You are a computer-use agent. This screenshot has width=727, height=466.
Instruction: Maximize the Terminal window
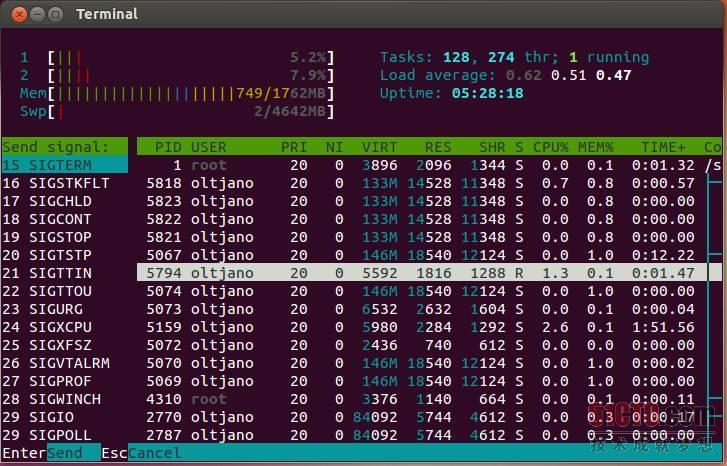pos(55,14)
